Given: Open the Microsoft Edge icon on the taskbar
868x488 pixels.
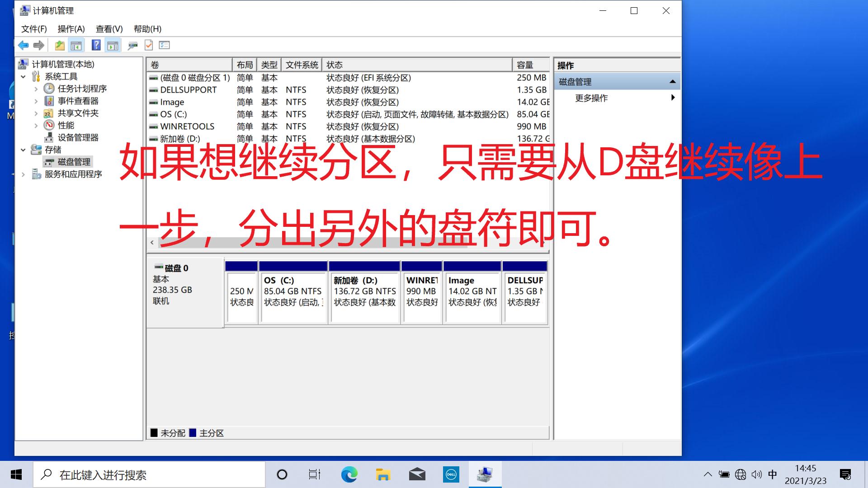Looking at the screenshot, I should click(x=348, y=474).
